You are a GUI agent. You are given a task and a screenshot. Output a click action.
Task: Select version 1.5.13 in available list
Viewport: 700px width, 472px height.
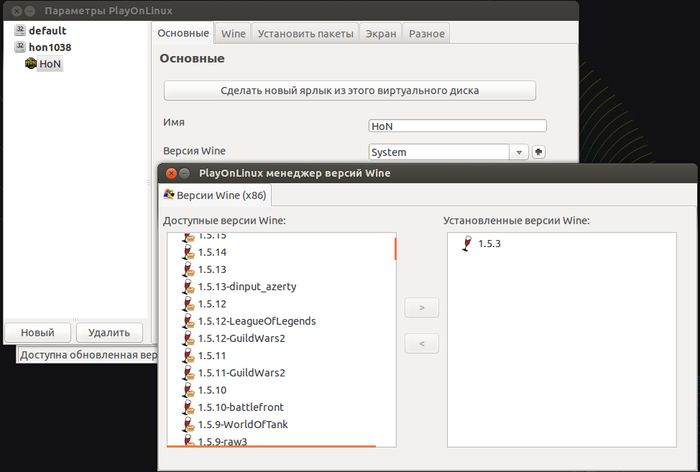[x=212, y=270]
